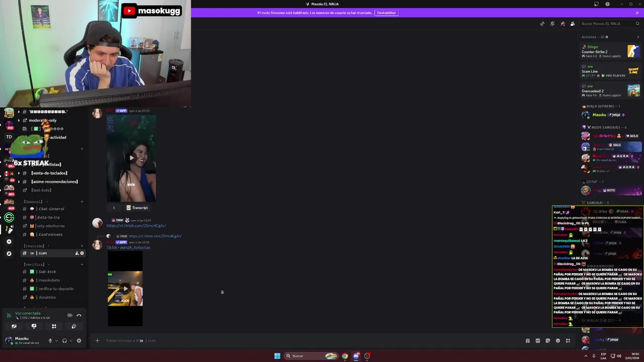Image resolution: width=644 pixels, height=362 pixels.
Task: Open the help question mark icon
Action: click(607, 4)
